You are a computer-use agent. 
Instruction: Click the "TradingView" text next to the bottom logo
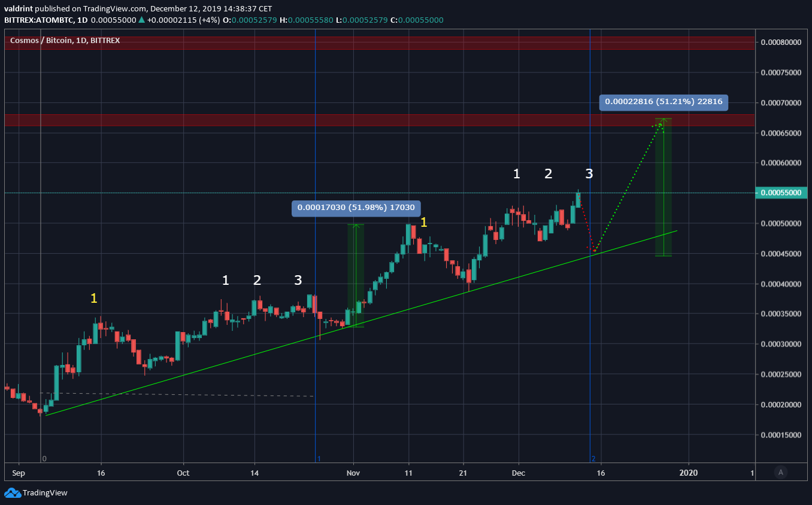coord(46,493)
